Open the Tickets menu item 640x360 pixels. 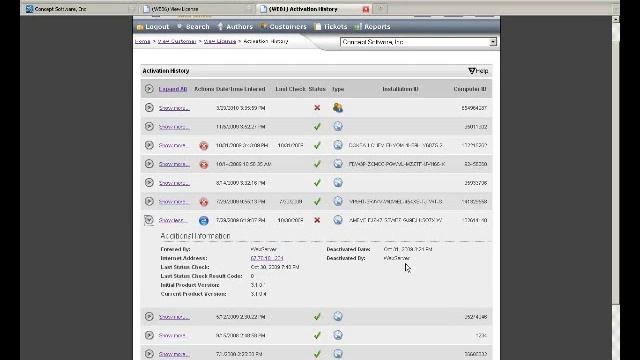click(x=331, y=27)
